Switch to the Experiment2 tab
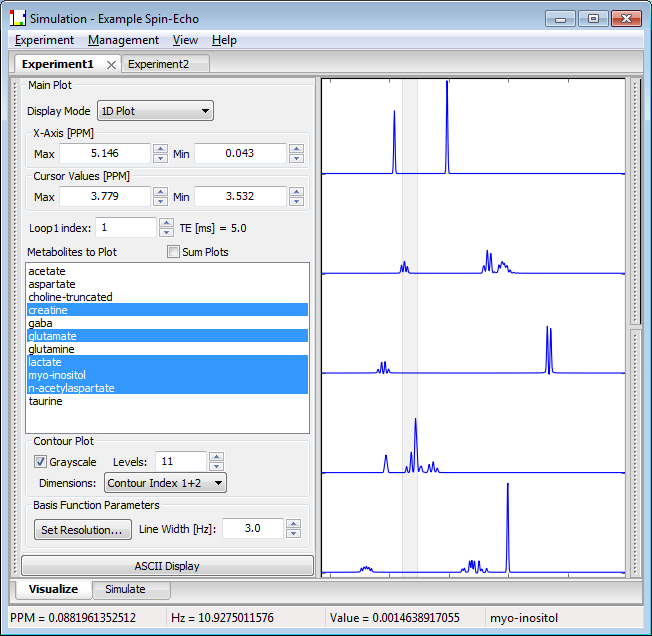 click(158, 64)
